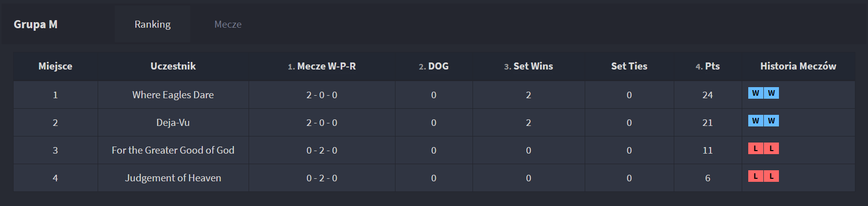868x206 pixels.
Task: Open the first W badge for Where Eagles Dare
Action: tap(755, 93)
